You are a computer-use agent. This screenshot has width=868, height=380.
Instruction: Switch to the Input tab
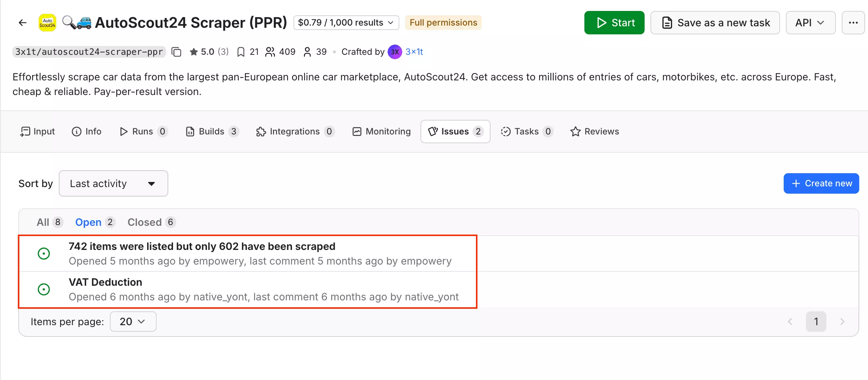(38, 132)
